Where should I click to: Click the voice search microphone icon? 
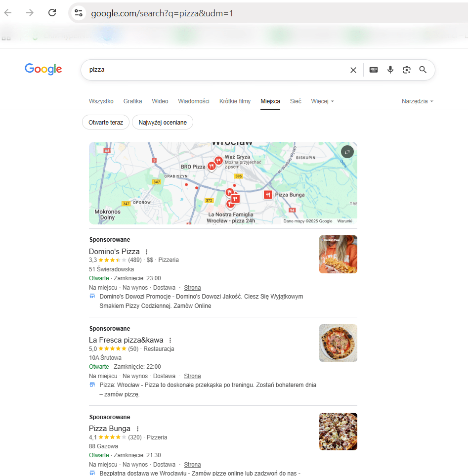coord(390,70)
